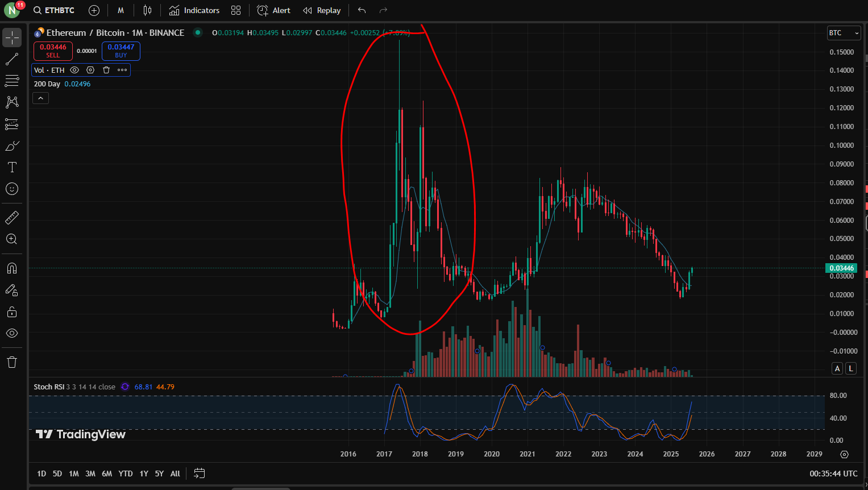Open forecasting and measurement tools
Image resolution: width=868 pixels, height=490 pixels.
click(12, 124)
